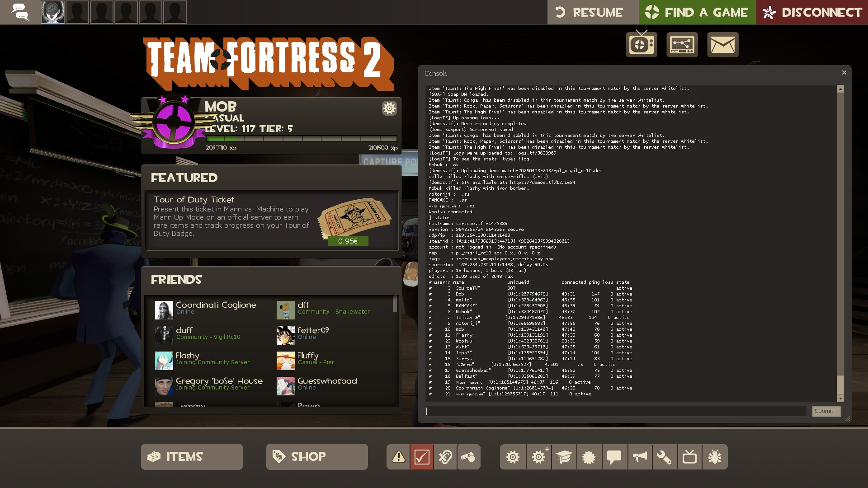Screen dimensions: 868x488
Task: Click the console scrollbar up arrow
Action: point(840,89)
